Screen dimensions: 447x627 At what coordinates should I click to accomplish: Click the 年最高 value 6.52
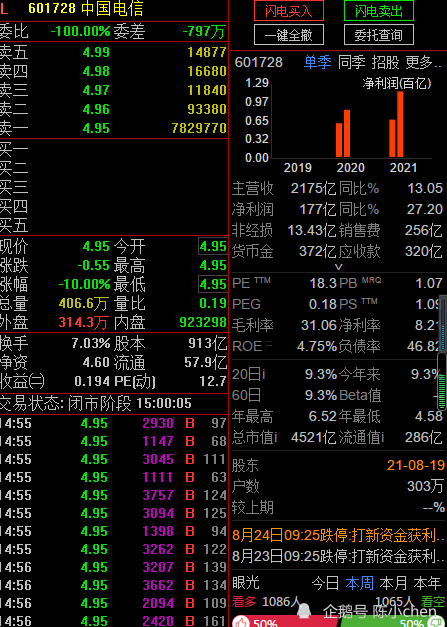(323, 417)
